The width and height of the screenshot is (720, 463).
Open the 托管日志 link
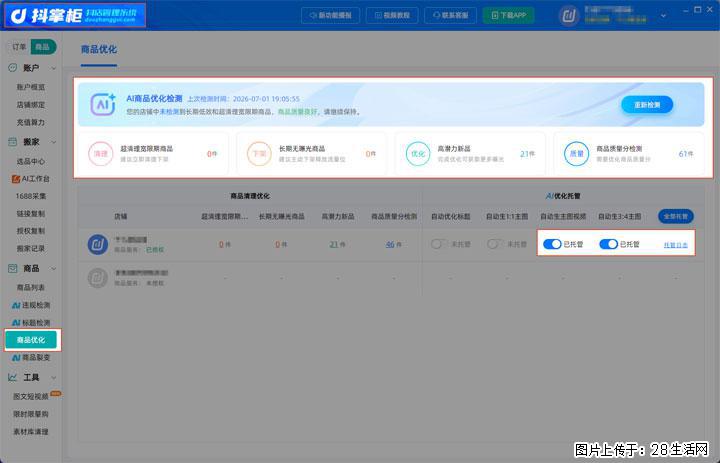tap(675, 245)
